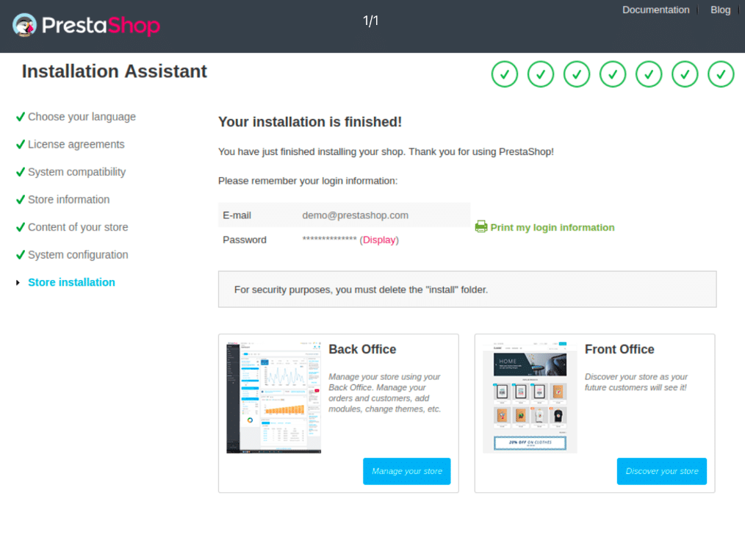Click the Back Office description text
This screenshot has height=560, width=745.
384,392
